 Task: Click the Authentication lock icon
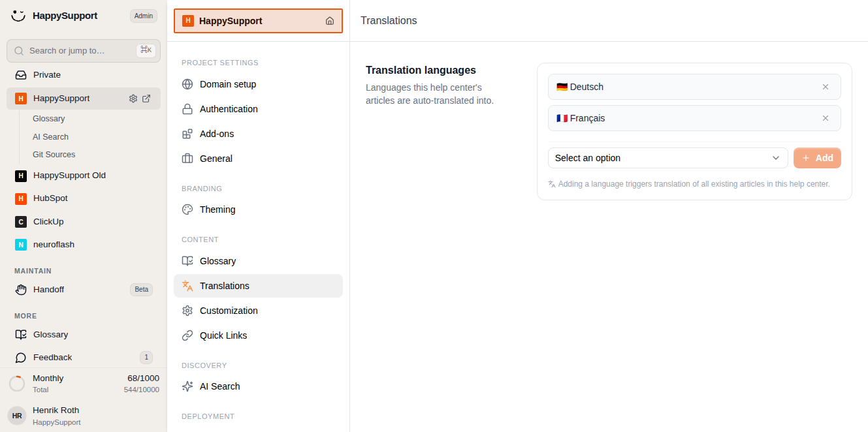click(x=187, y=109)
